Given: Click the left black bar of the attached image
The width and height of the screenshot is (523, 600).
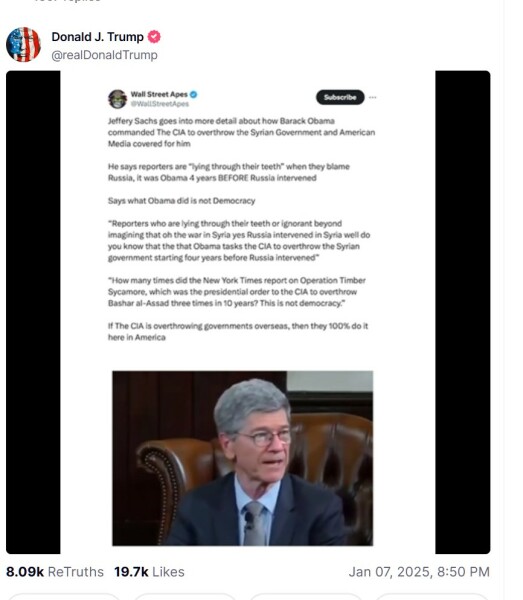Looking at the screenshot, I should (33, 312).
